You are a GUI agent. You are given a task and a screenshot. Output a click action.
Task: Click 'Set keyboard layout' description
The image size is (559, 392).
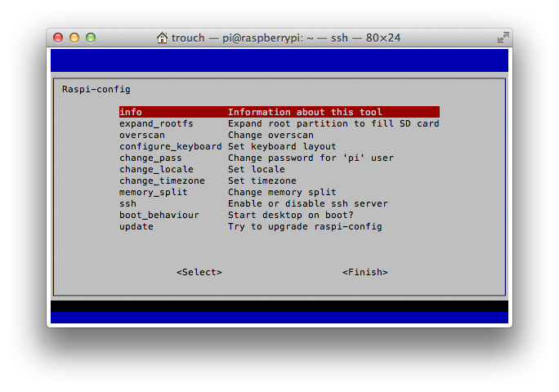click(x=282, y=146)
